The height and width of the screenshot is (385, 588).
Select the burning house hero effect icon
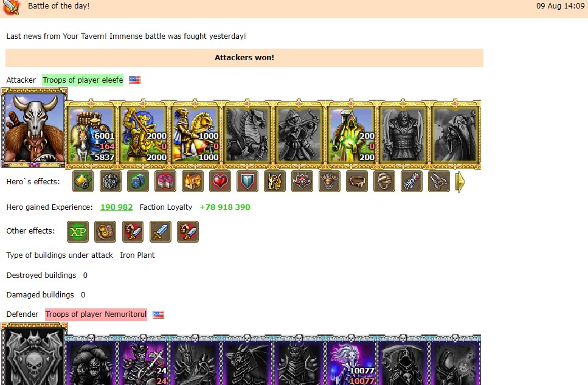click(193, 182)
